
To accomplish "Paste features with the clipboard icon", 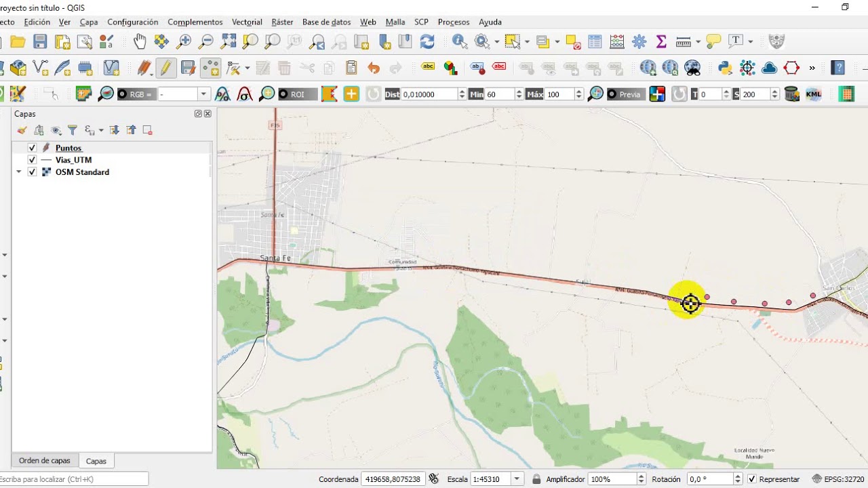I will 351,68.
